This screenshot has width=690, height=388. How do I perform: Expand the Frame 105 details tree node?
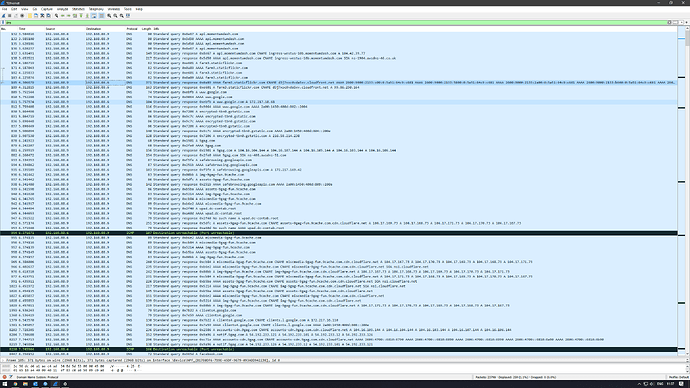click(3, 360)
